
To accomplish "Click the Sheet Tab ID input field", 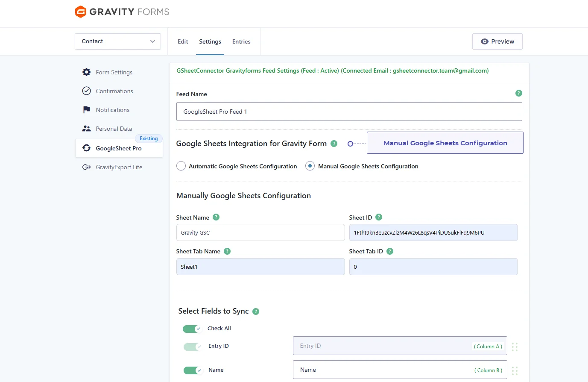I will 433,267.
